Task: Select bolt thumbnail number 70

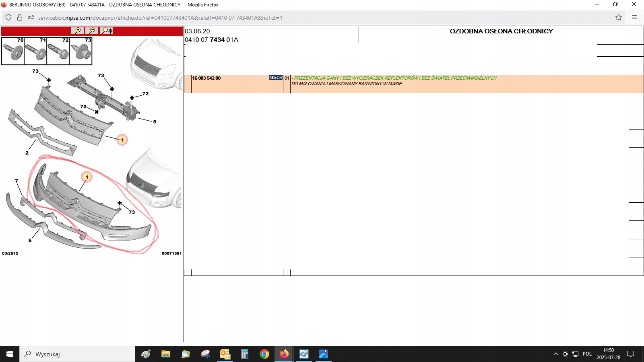Action: [x=13, y=51]
